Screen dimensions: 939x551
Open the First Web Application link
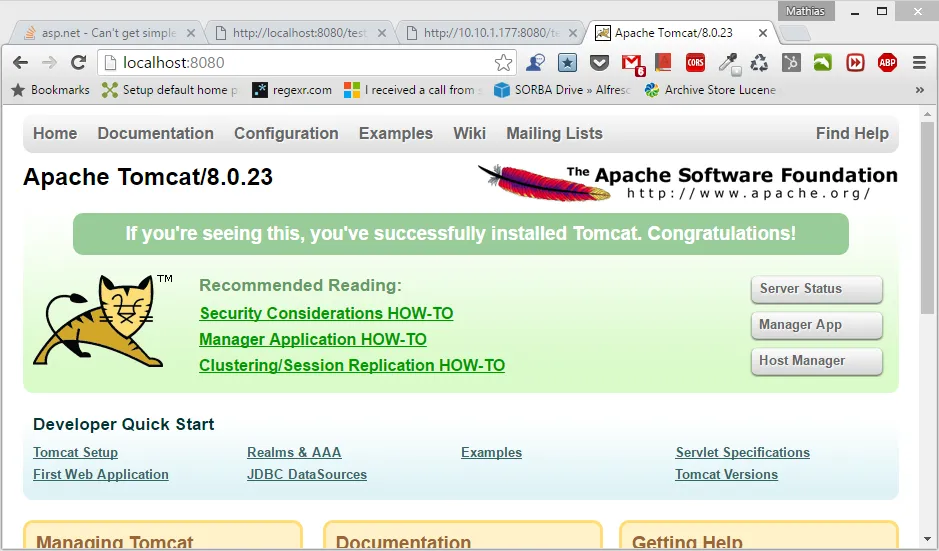[101, 474]
